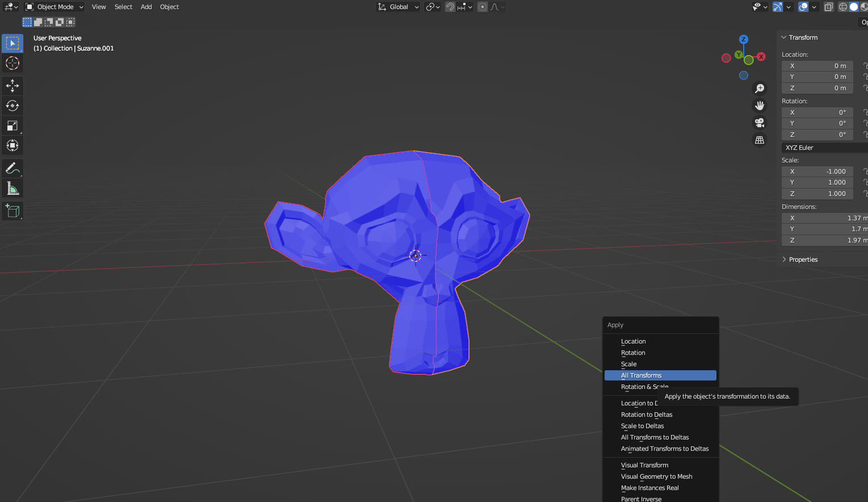868x502 pixels.
Task: Open the Global transform orientation dropdown
Action: pyautogui.click(x=398, y=7)
